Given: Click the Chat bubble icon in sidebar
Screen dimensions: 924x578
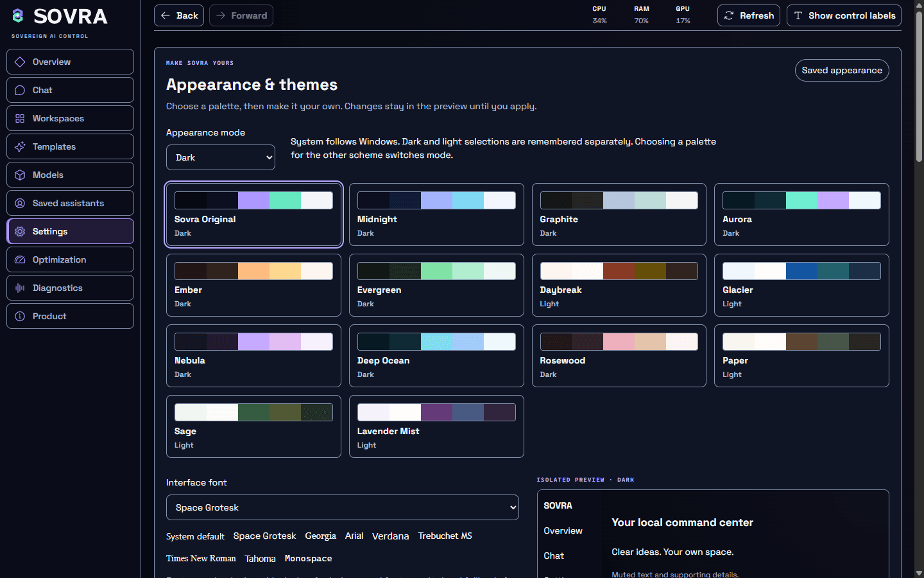Looking at the screenshot, I should click(20, 91).
